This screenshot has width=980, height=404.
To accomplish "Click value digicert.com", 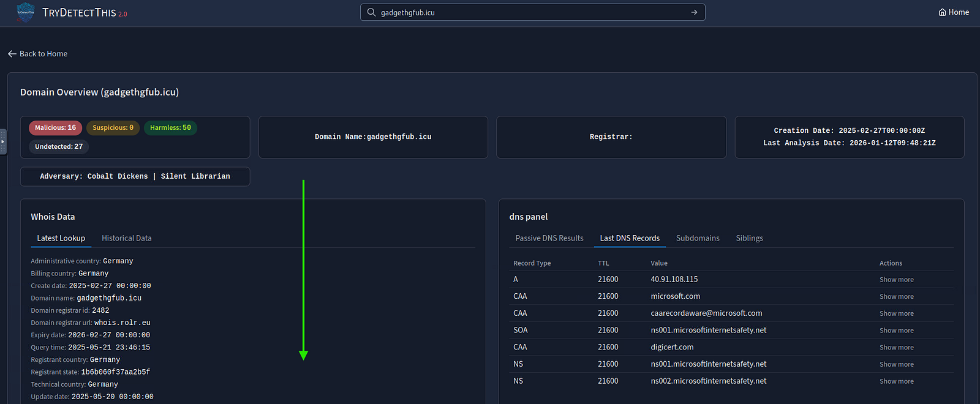I will (672, 347).
